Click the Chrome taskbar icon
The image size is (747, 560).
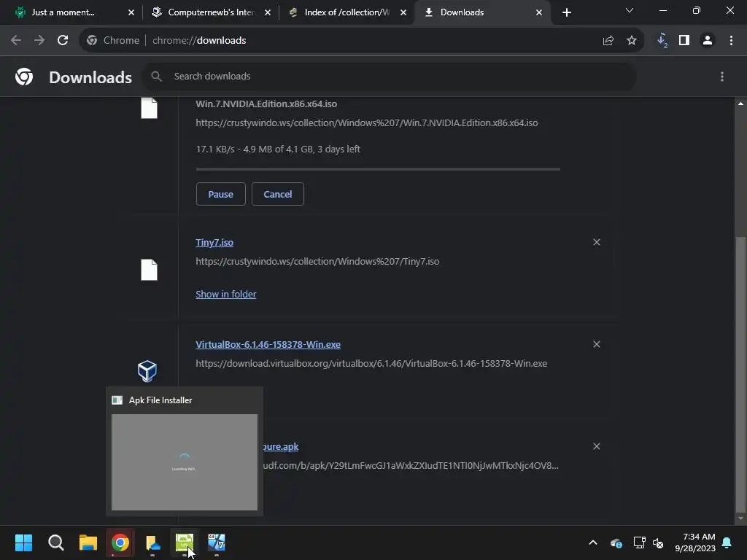(120, 542)
